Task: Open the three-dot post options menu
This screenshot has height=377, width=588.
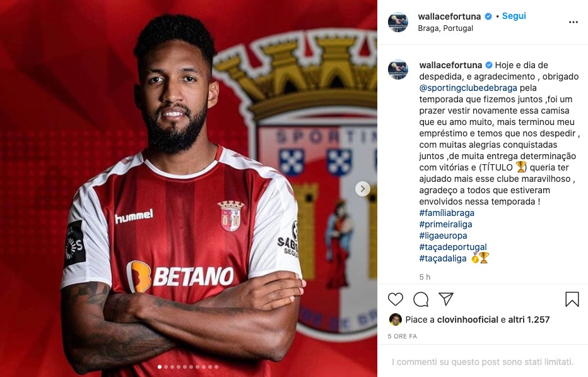Action: point(573,22)
